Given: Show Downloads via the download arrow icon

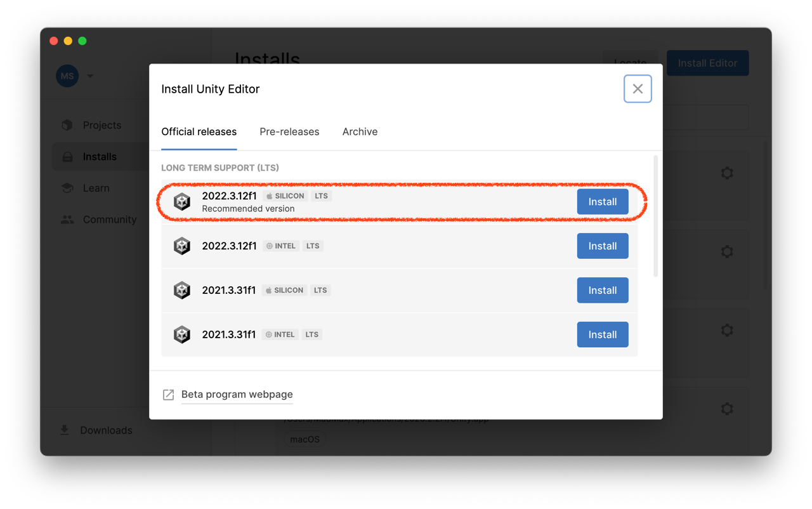Looking at the screenshot, I should (65, 430).
